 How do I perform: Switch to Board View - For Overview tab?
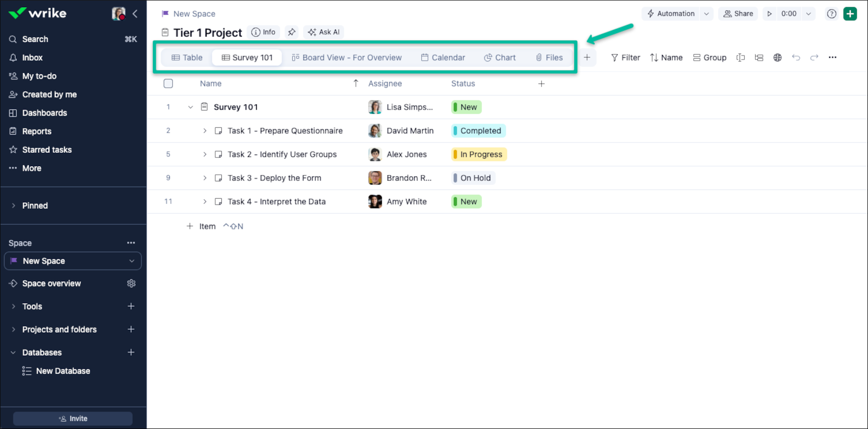(x=346, y=58)
